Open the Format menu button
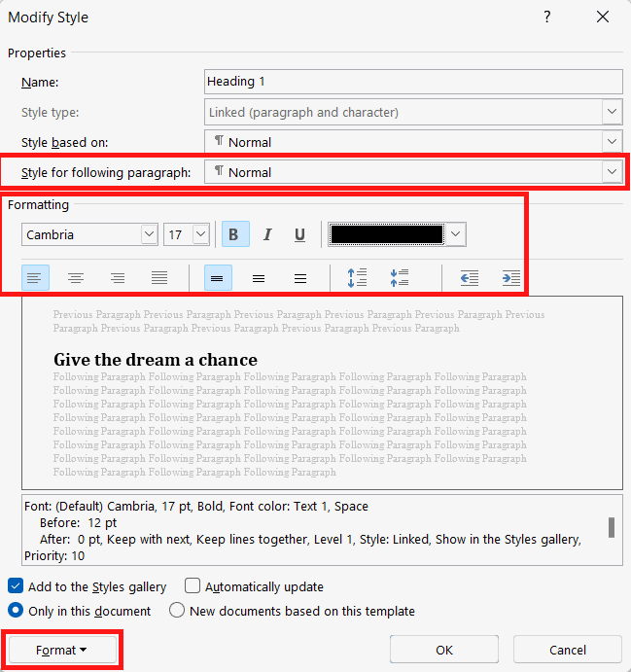631x672 pixels. click(x=62, y=650)
